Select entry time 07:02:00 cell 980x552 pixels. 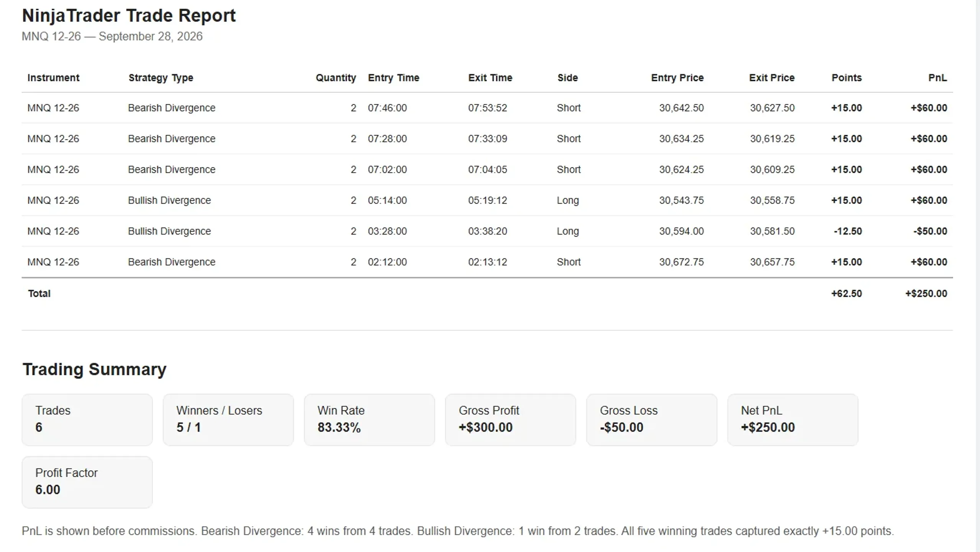387,169
